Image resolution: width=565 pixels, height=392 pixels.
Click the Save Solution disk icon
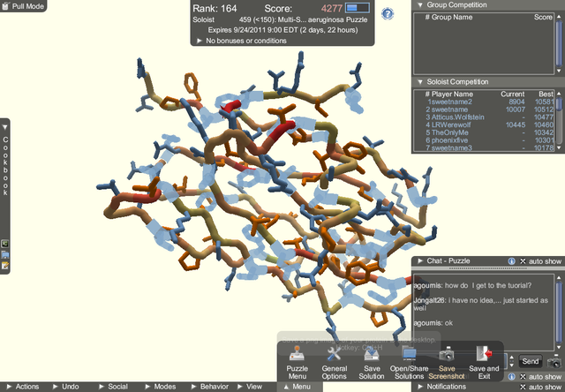tap(372, 352)
